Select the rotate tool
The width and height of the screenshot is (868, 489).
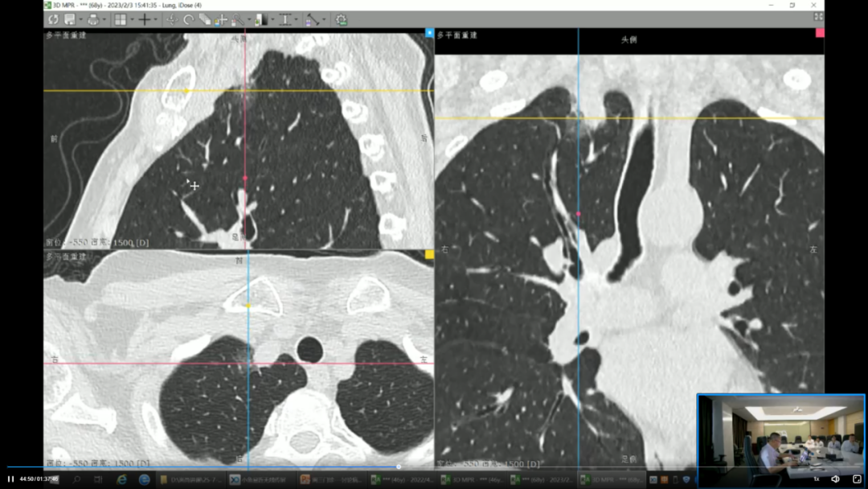click(x=188, y=19)
